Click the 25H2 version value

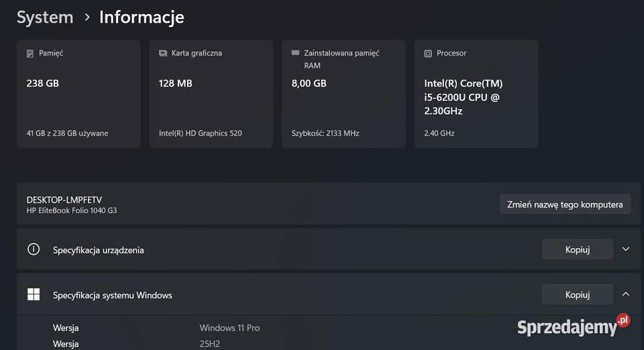[x=210, y=344]
